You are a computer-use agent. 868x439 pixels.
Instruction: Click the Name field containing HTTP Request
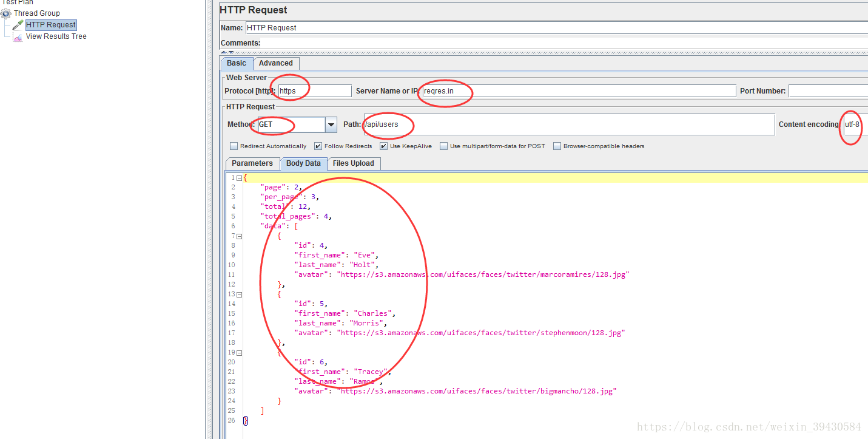click(x=556, y=28)
